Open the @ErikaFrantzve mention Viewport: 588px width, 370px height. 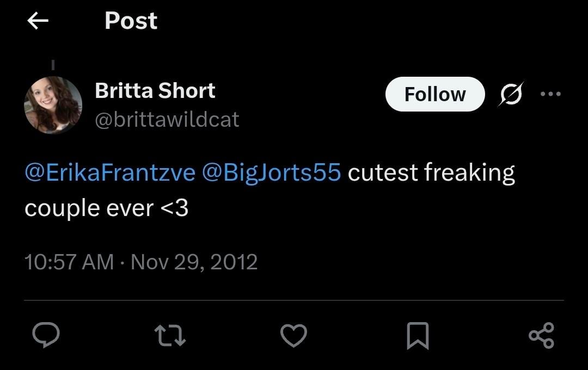pos(110,172)
